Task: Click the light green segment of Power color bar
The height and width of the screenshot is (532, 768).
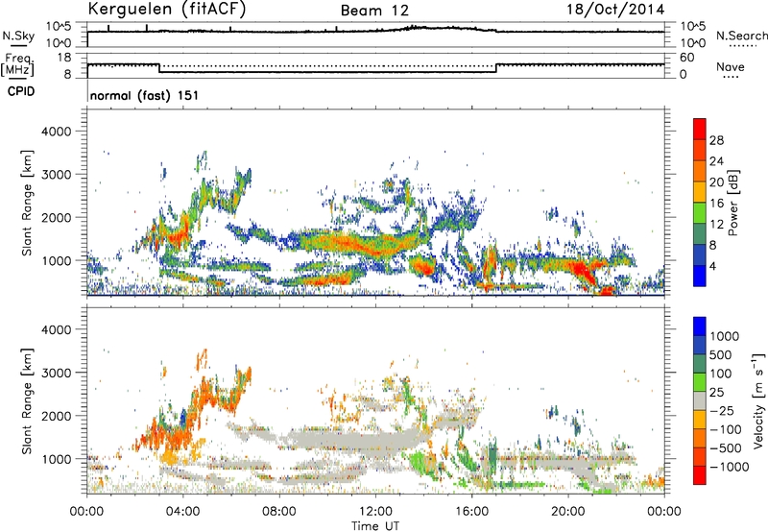Action: click(x=700, y=212)
